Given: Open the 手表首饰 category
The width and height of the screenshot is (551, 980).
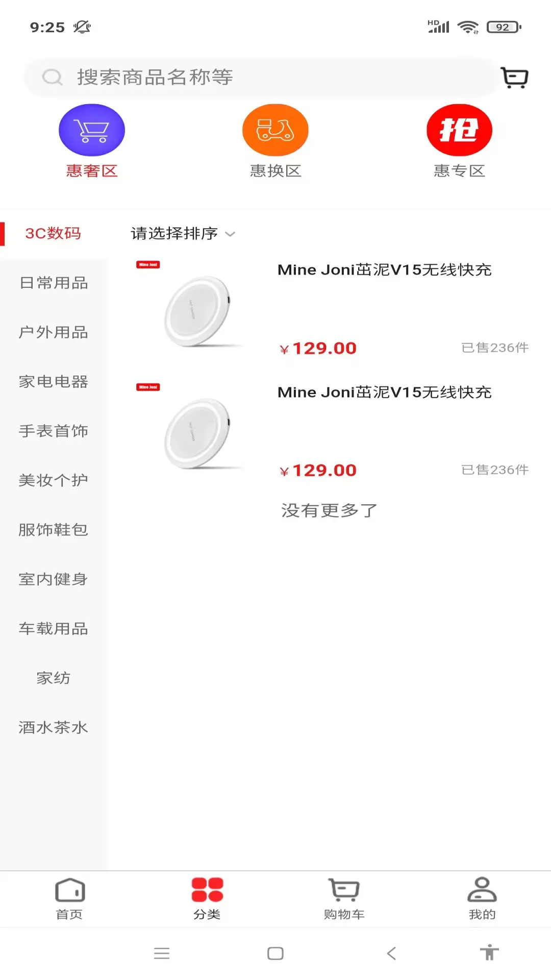Looking at the screenshot, I should 54,431.
